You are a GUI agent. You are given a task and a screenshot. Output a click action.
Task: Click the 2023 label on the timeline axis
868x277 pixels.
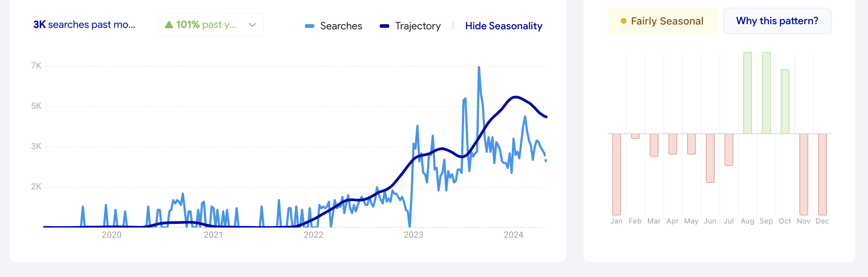(x=413, y=235)
